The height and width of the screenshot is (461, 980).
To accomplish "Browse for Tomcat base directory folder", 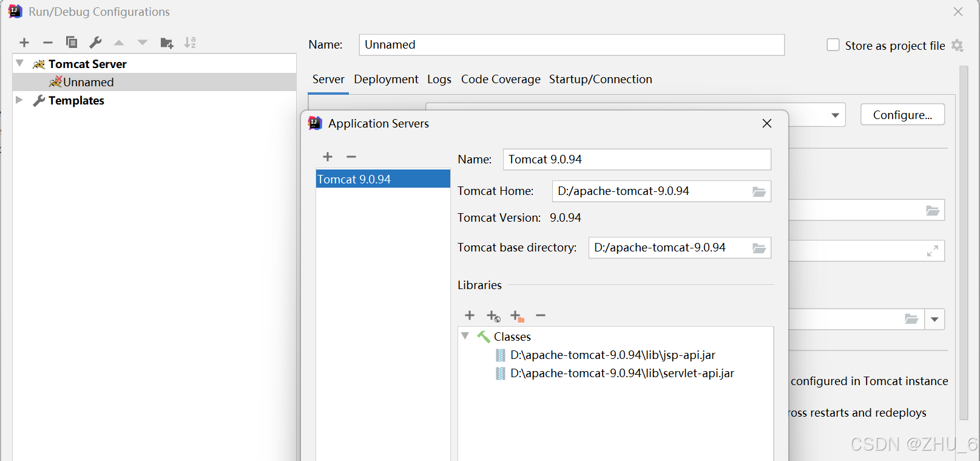I will pos(759,248).
